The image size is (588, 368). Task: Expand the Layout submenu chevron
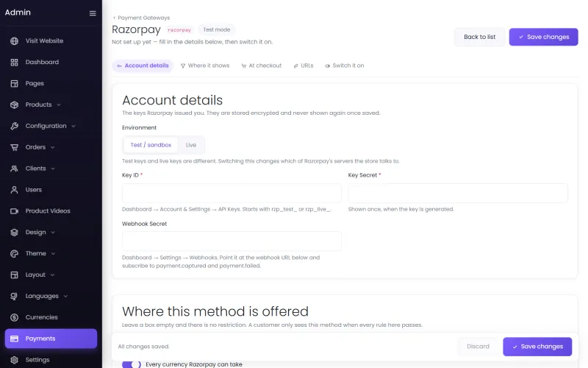coord(52,275)
